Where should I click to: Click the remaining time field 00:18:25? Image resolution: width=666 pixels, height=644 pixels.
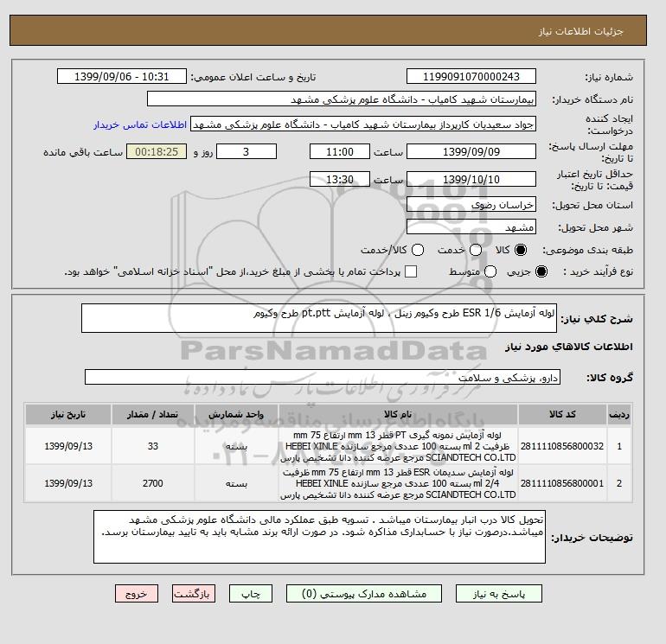click(157, 151)
